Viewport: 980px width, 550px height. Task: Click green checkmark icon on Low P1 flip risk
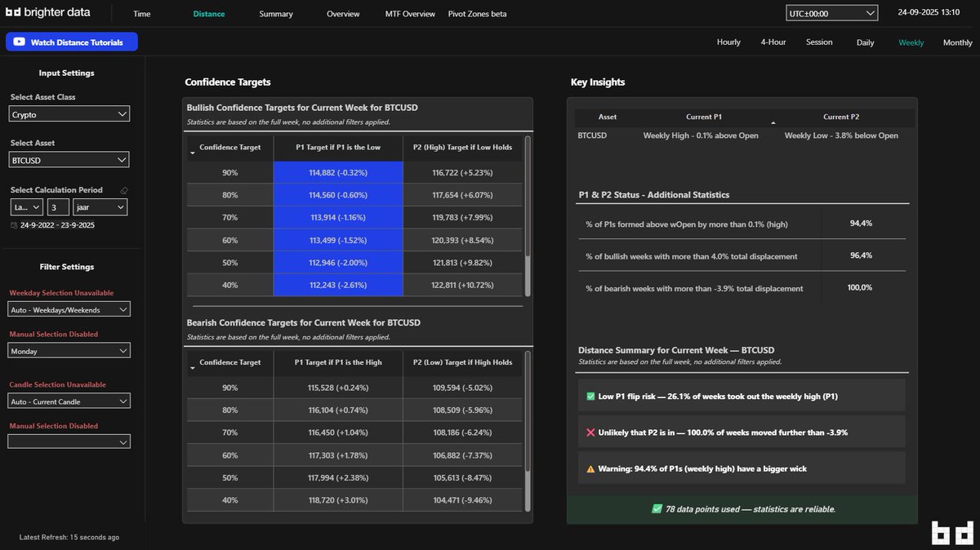click(x=590, y=397)
